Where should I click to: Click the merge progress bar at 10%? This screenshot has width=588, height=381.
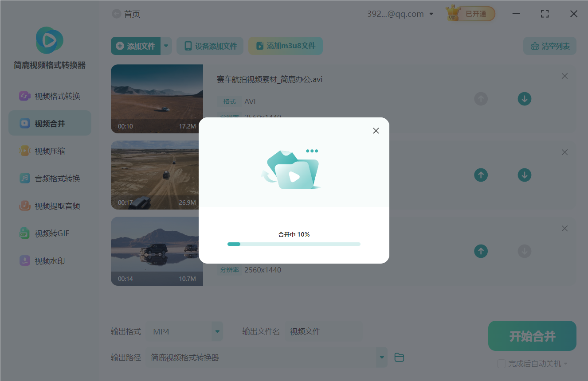coord(294,244)
